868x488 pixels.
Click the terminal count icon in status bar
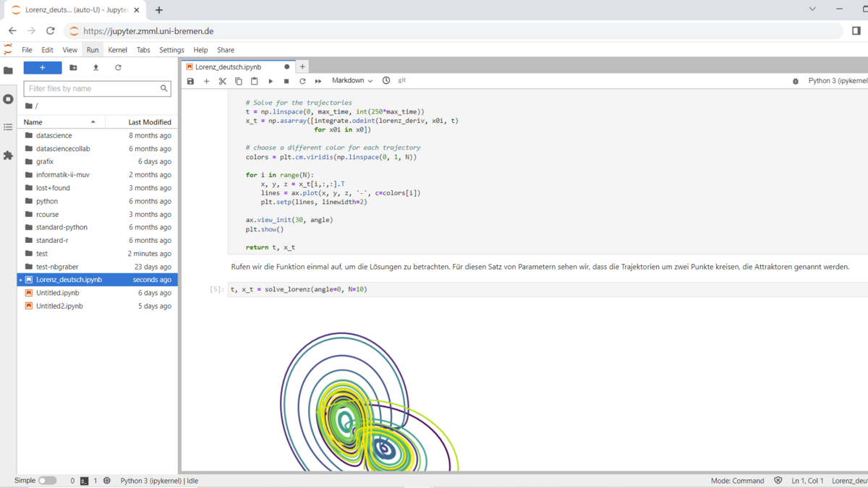click(x=84, y=481)
